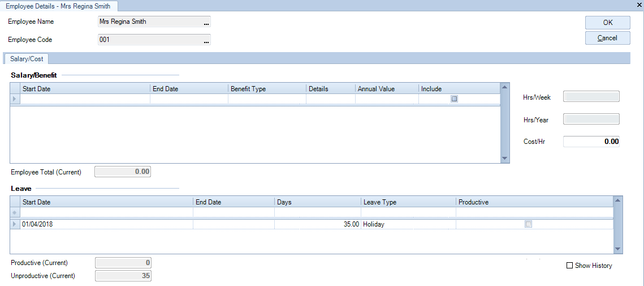Image resolution: width=644 pixels, height=286 pixels.
Task: Click the OK button
Action: pyautogui.click(x=607, y=23)
